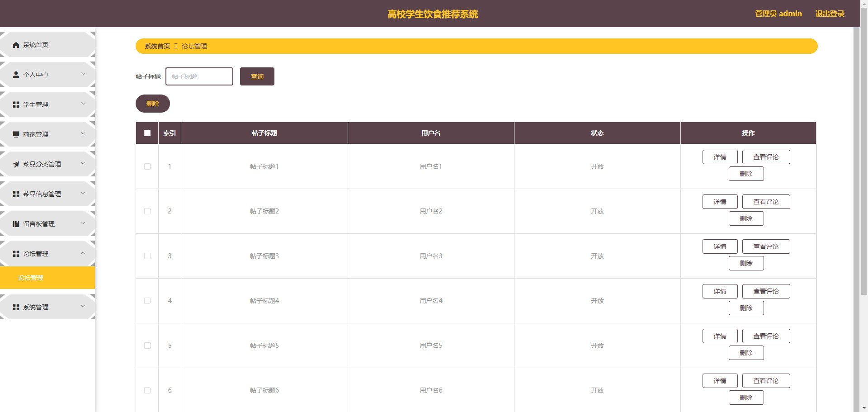Image resolution: width=868 pixels, height=412 pixels.
Task: Delete the row 帖子标题4
Action: [x=746, y=308]
